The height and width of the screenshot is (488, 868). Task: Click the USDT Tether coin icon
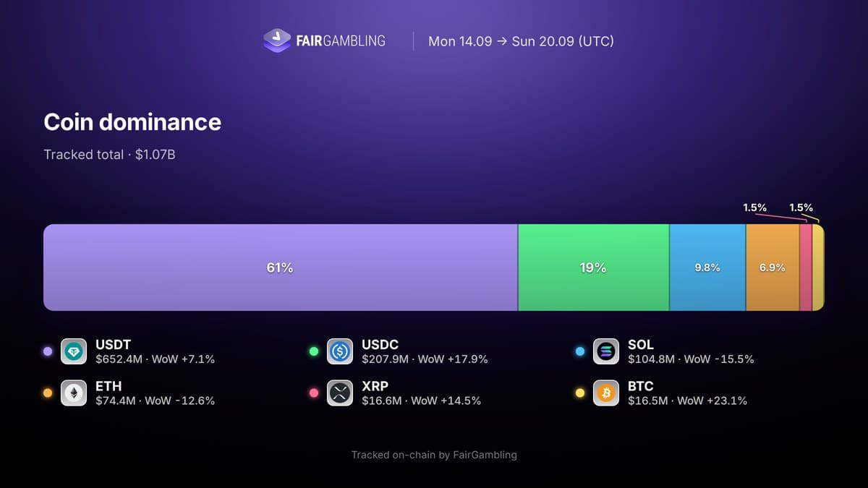click(74, 351)
